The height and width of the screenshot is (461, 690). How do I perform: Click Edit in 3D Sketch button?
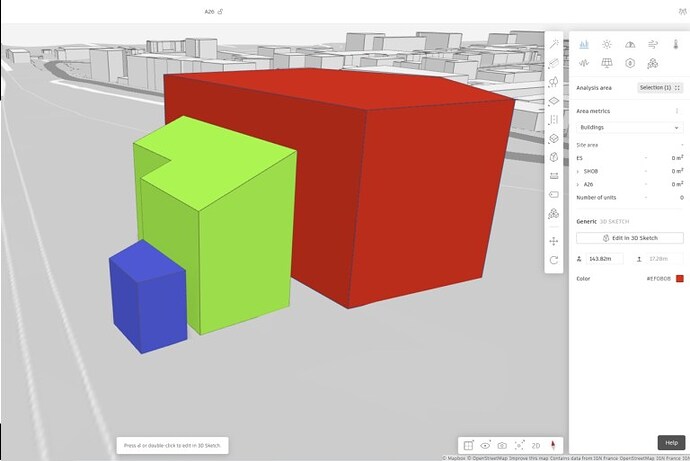(x=630, y=238)
